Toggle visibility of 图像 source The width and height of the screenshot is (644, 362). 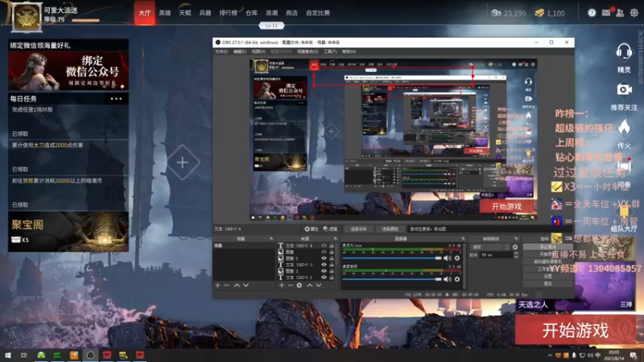tap(324, 252)
